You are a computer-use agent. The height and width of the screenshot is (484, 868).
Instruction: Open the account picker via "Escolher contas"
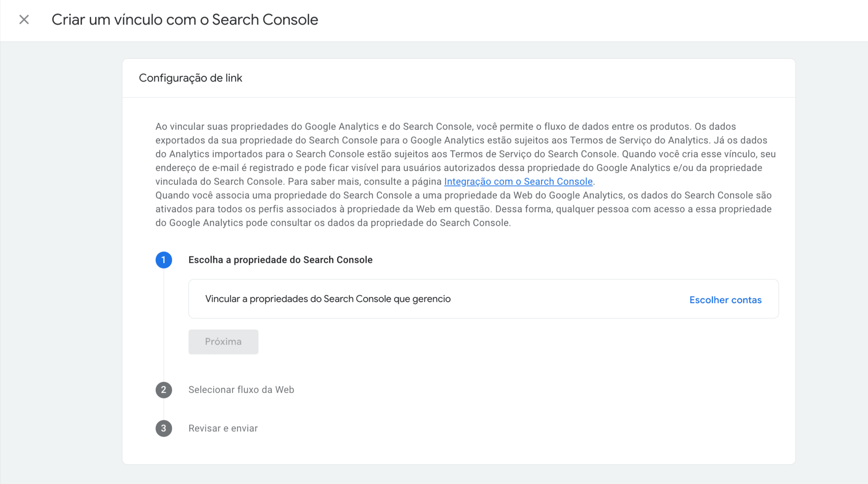(725, 300)
